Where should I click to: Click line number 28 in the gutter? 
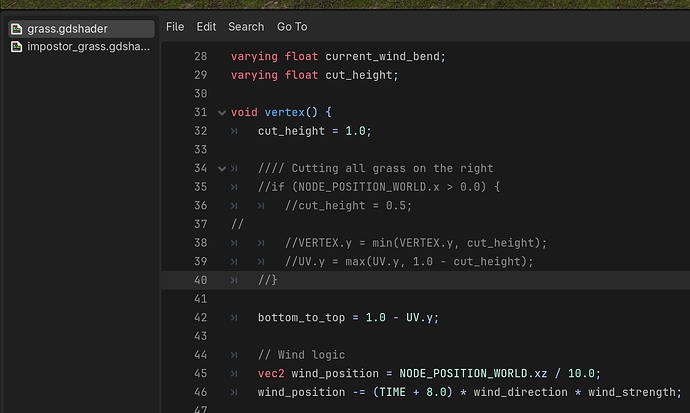pos(200,57)
